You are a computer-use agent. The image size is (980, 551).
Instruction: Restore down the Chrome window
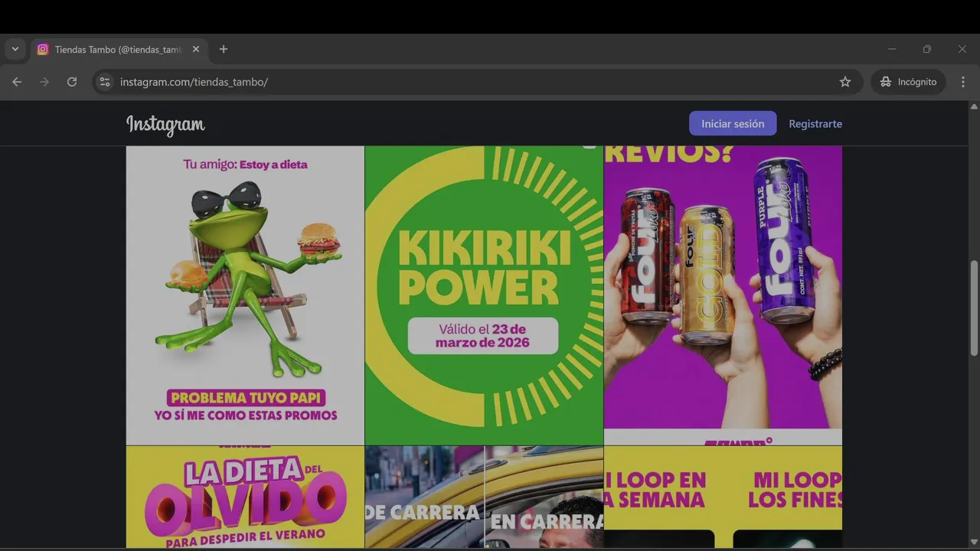pos(927,49)
